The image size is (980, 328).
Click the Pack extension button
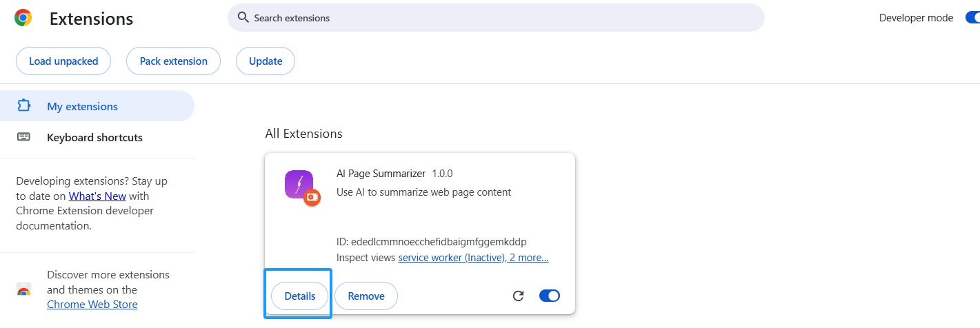[x=173, y=61]
